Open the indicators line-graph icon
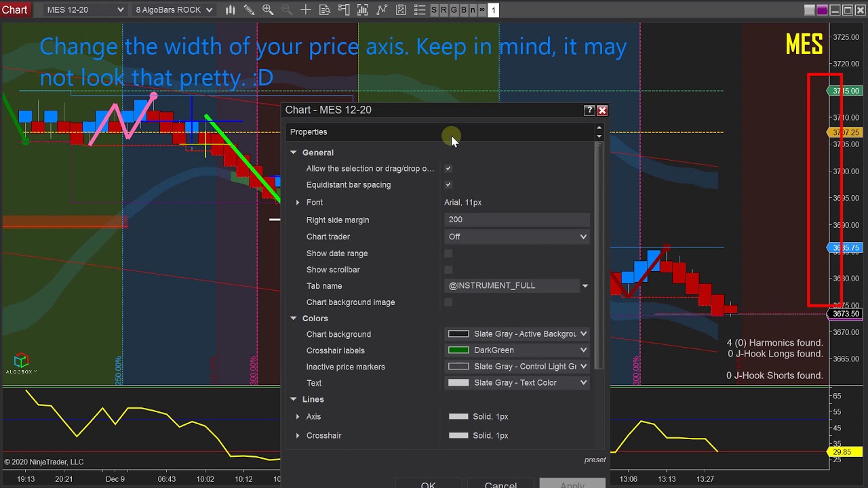Image resolution: width=868 pixels, height=488 pixels. point(382,9)
